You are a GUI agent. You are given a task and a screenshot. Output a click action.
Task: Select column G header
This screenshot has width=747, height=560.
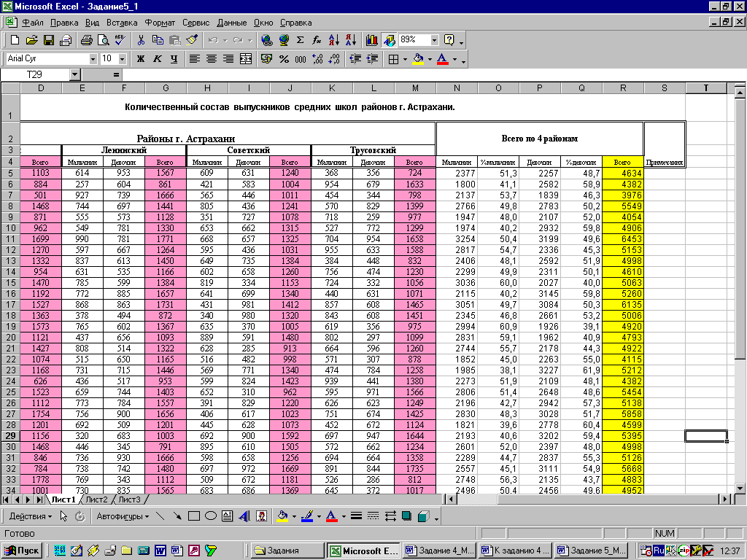pos(166,88)
